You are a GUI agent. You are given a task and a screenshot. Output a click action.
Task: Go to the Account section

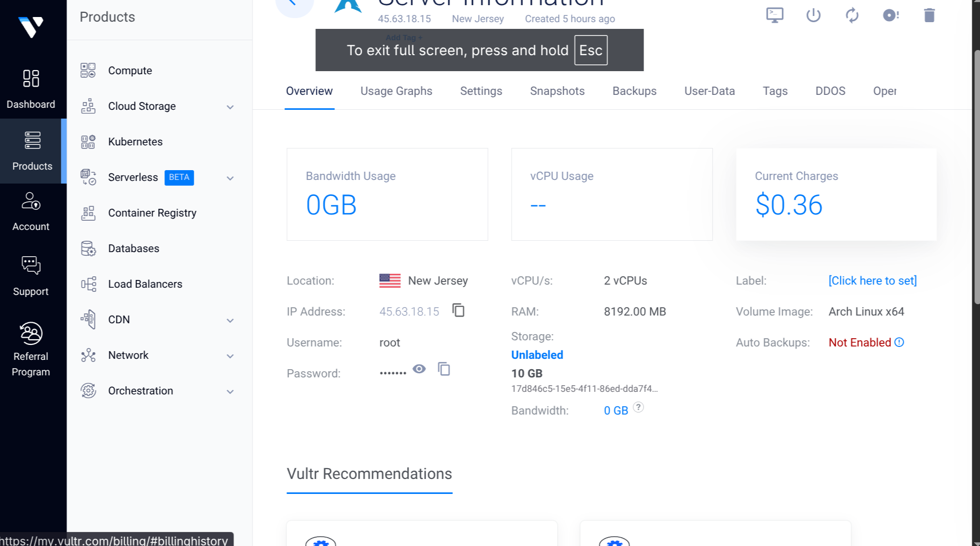point(31,211)
